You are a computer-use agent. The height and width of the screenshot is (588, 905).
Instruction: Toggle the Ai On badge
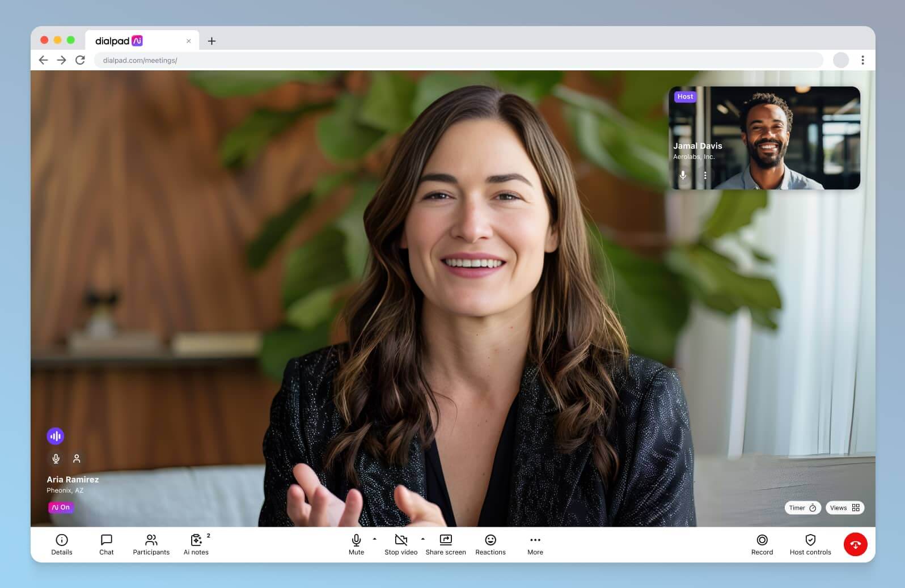tap(61, 507)
